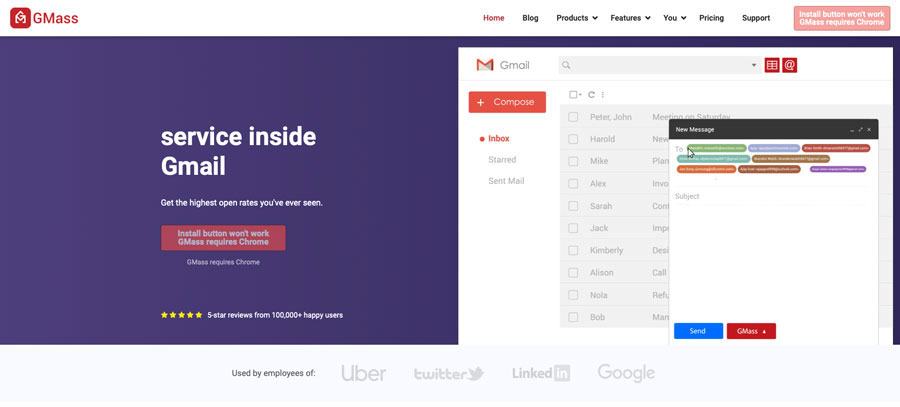The width and height of the screenshot is (900, 407).
Task: Select the Starred folder
Action: 502,160
